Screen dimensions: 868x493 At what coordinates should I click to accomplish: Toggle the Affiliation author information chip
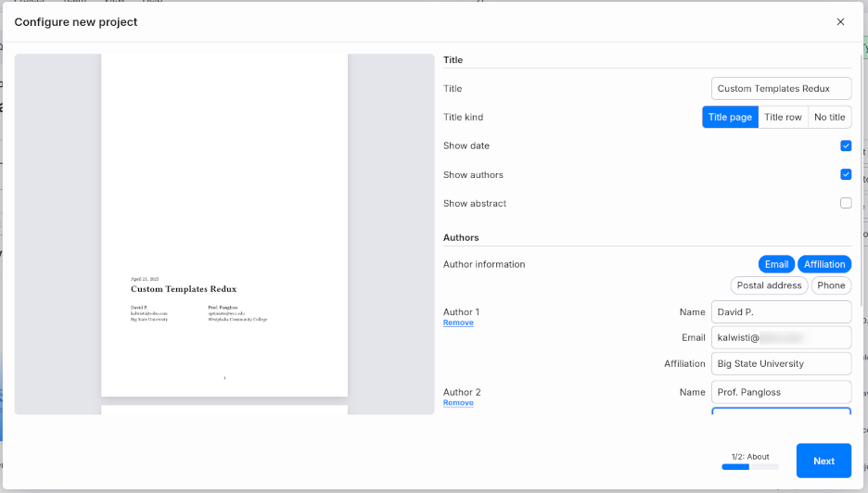pos(824,264)
